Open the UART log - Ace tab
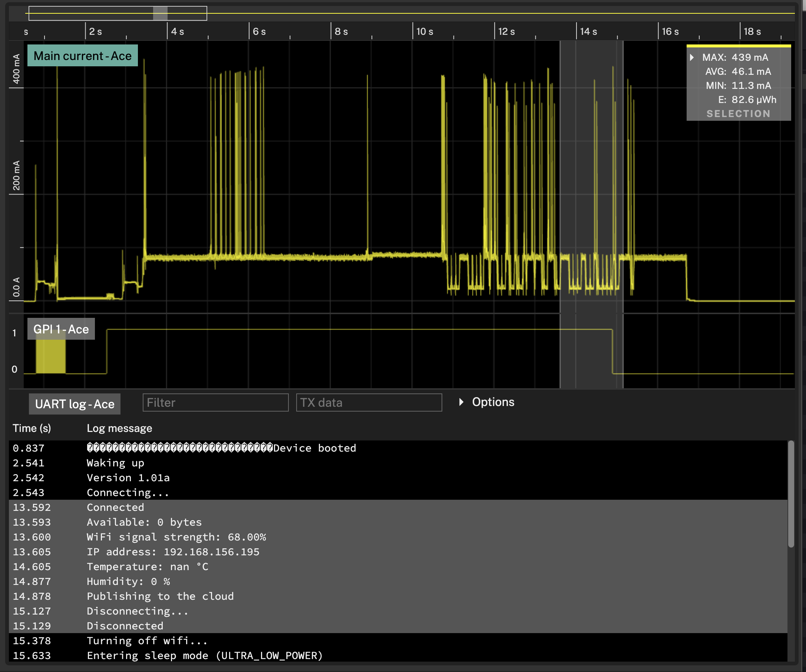The width and height of the screenshot is (806, 672). pyautogui.click(x=75, y=404)
